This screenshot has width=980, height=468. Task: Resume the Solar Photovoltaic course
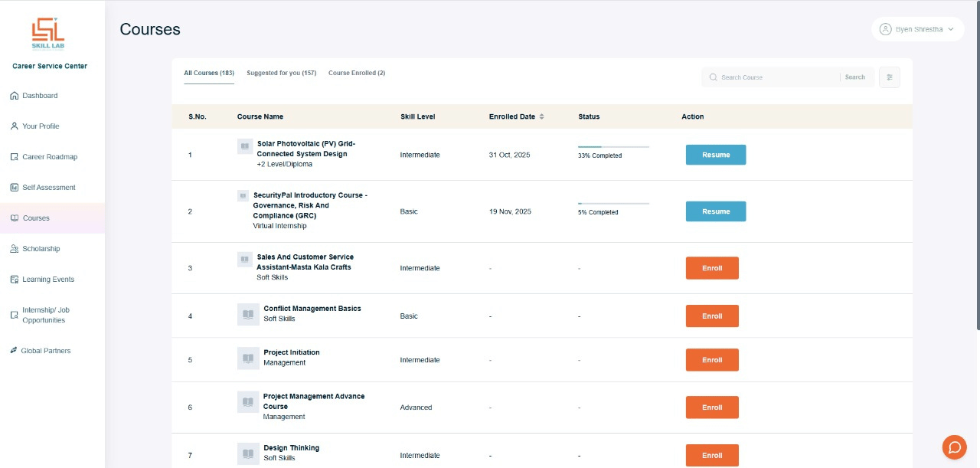pyautogui.click(x=715, y=155)
